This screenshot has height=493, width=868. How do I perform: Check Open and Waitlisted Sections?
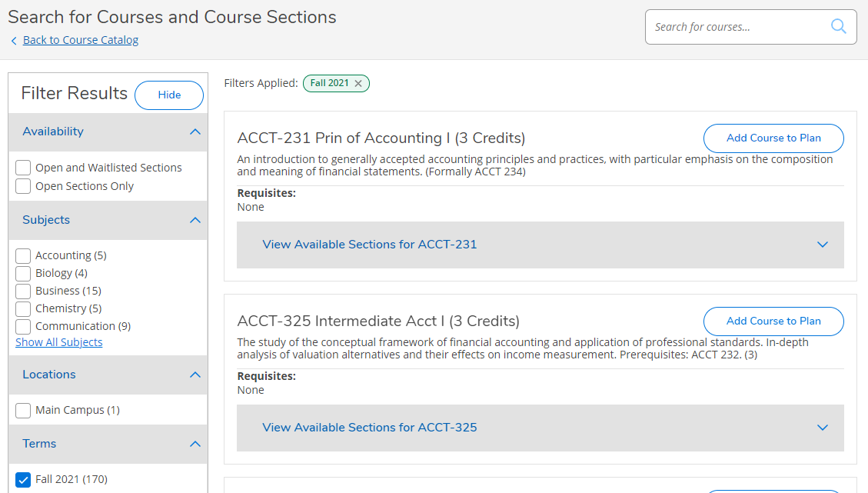click(x=24, y=168)
